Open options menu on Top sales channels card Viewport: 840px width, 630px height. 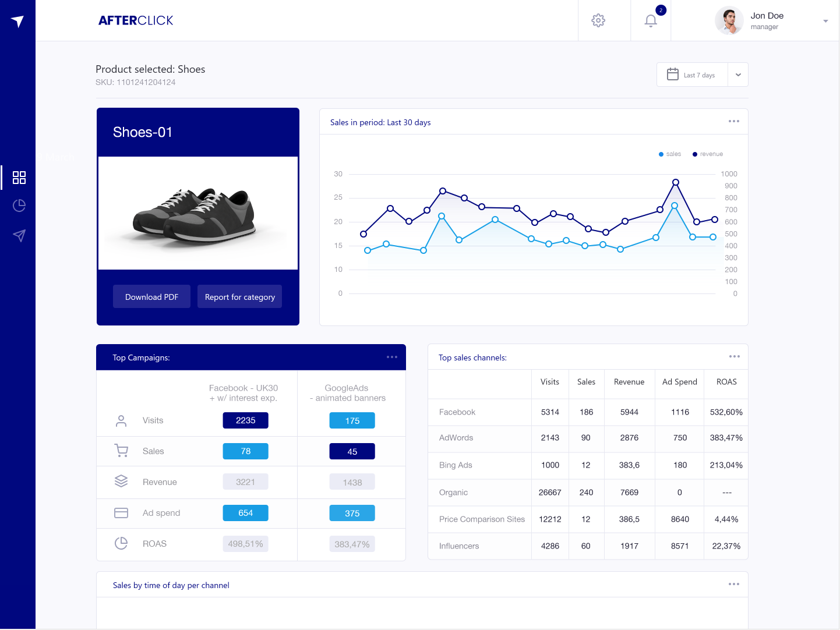(x=733, y=356)
